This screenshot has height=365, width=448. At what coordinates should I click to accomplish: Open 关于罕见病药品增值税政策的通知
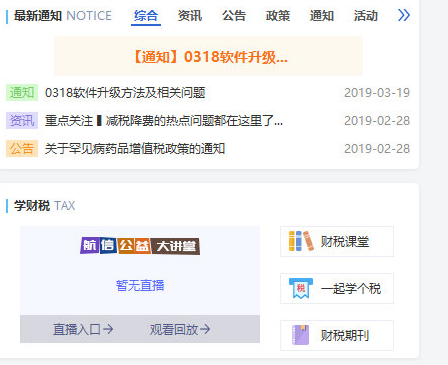(135, 149)
